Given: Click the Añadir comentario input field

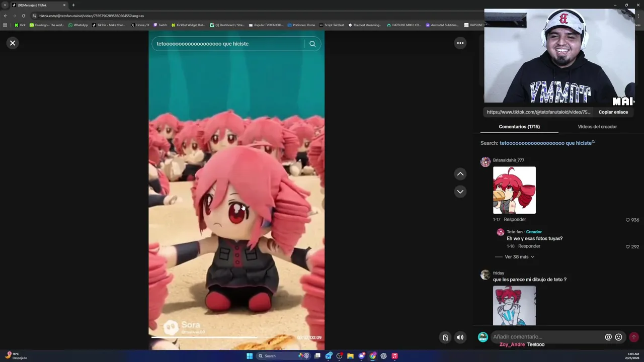Looking at the screenshot, I should pos(547,337).
